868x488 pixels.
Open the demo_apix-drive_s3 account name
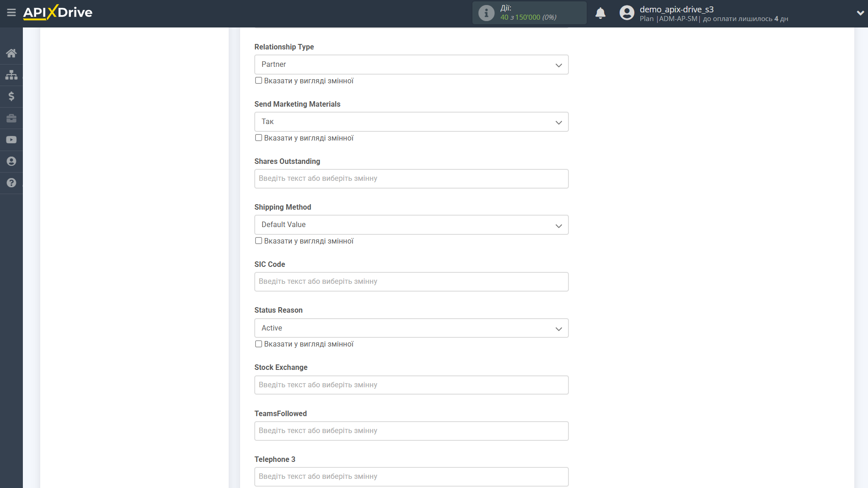[676, 9]
